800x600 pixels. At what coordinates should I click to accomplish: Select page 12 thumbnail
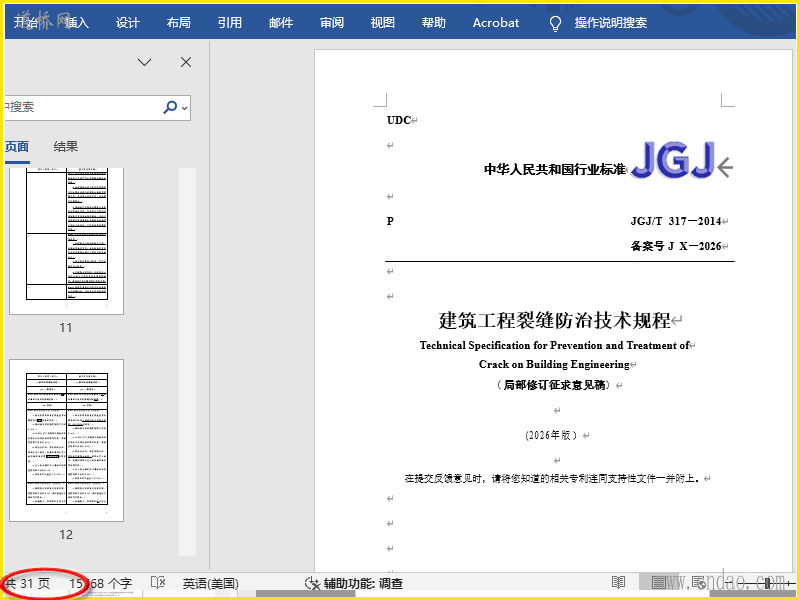[x=66, y=440]
